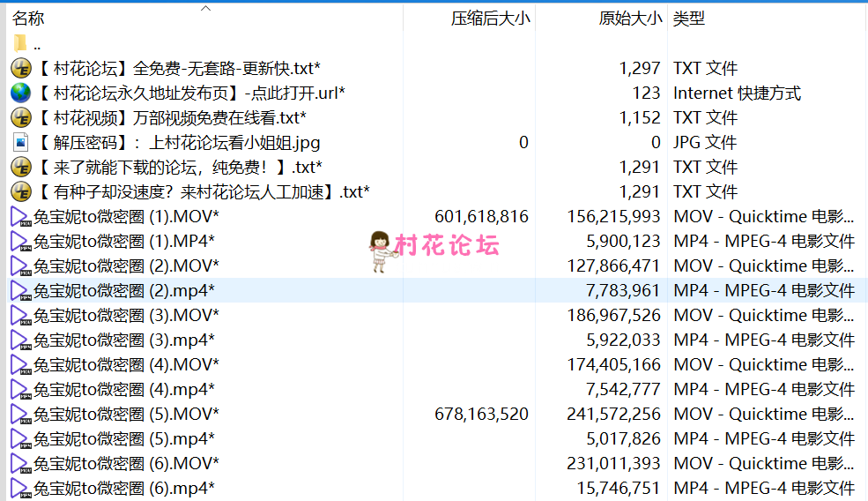Click original size value 1,152
This screenshot has height=501, width=868.
[640, 117]
